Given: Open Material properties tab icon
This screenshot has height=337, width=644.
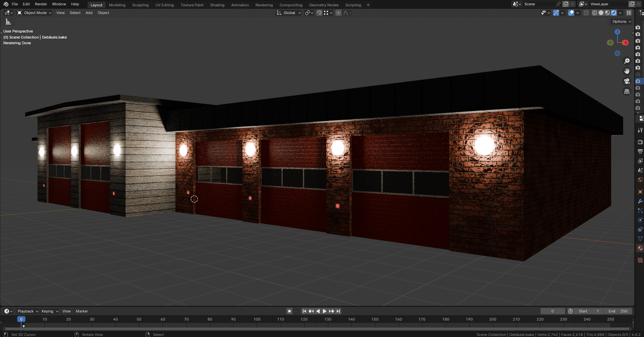Looking at the screenshot, I should 640,248.
